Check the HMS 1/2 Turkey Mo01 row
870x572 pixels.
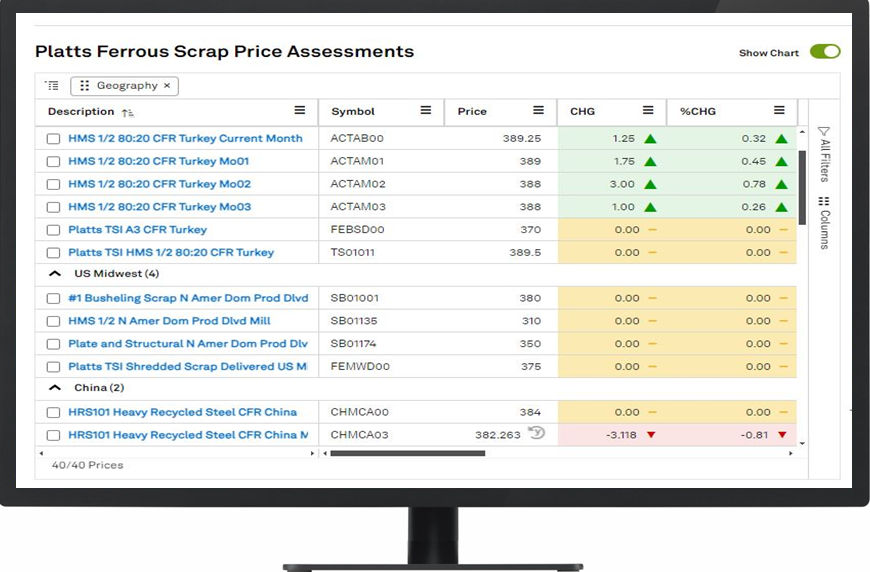click(x=53, y=161)
